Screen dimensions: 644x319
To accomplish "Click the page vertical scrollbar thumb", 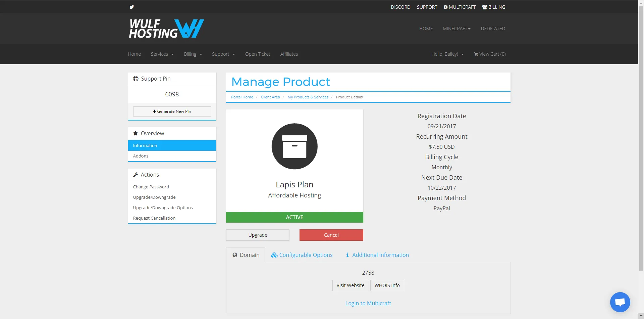I will (641, 138).
